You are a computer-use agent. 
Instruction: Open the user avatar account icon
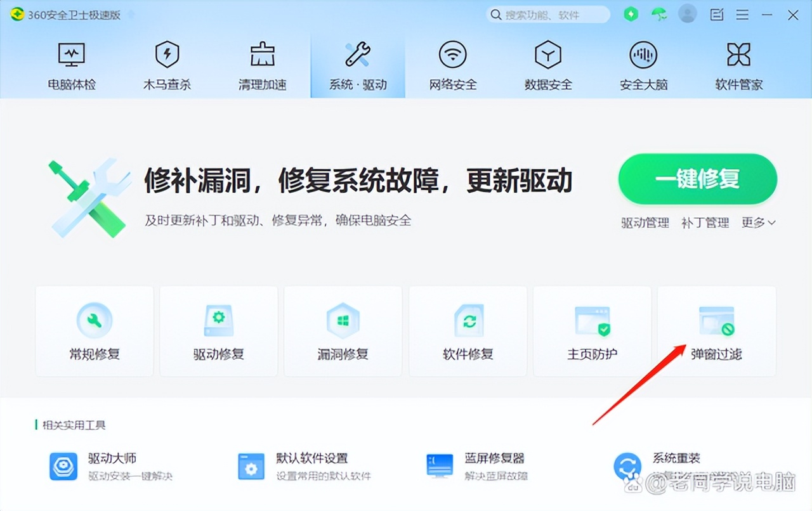688,13
